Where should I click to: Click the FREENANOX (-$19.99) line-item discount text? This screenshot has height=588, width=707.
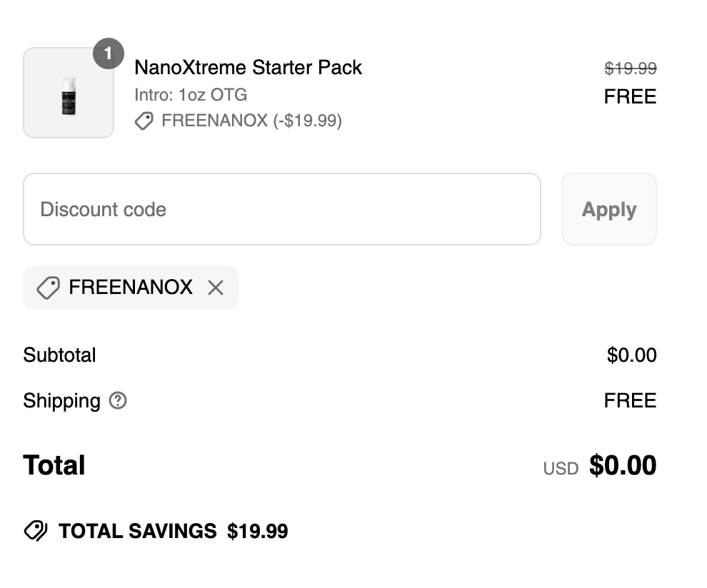click(x=251, y=121)
